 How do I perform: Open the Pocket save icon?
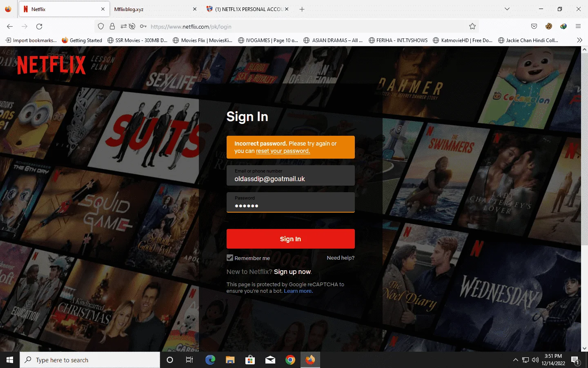tap(534, 27)
